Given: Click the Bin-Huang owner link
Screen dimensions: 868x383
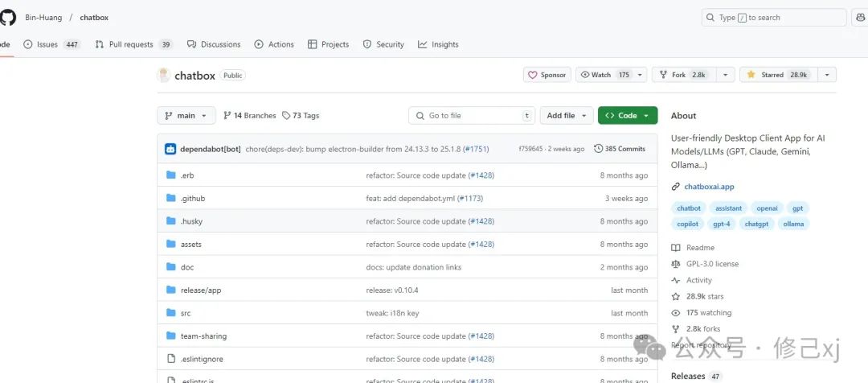Looking at the screenshot, I should 42,17.
